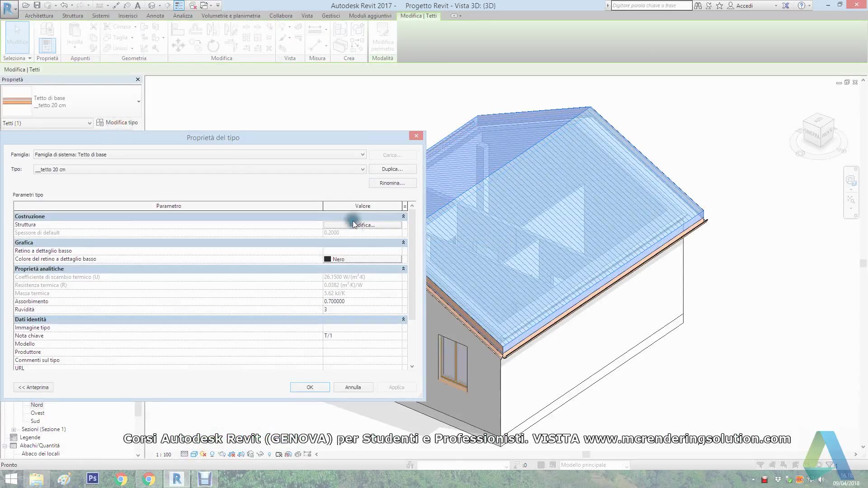
Task: Click OK in Proprietà del tipo dialog
Action: pyautogui.click(x=310, y=387)
